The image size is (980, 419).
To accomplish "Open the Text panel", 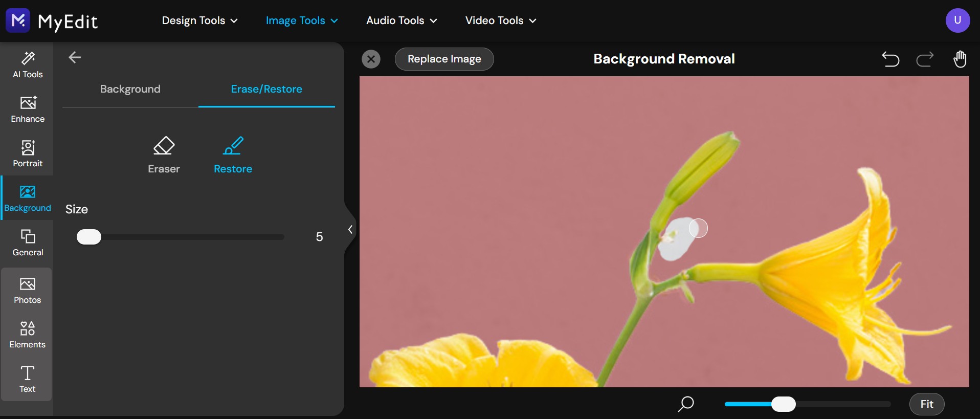I will pyautogui.click(x=28, y=380).
